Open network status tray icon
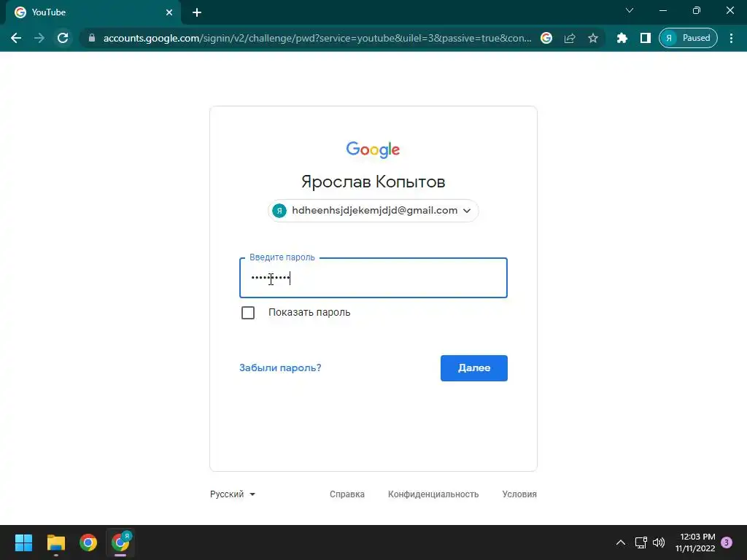 [640, 542]
